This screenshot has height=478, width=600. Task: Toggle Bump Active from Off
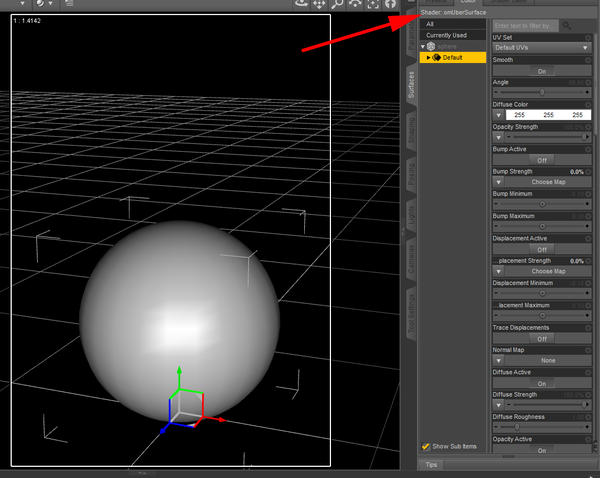click(x=542, y=160)
